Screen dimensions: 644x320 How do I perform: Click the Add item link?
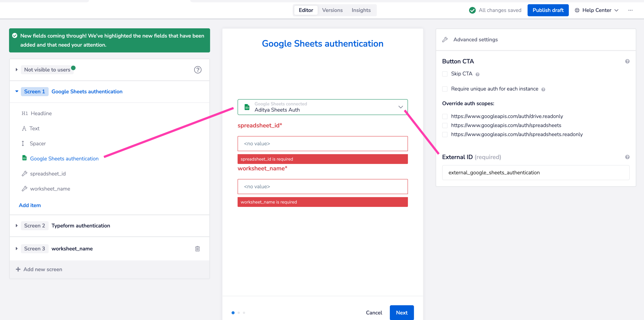point(30,205)
